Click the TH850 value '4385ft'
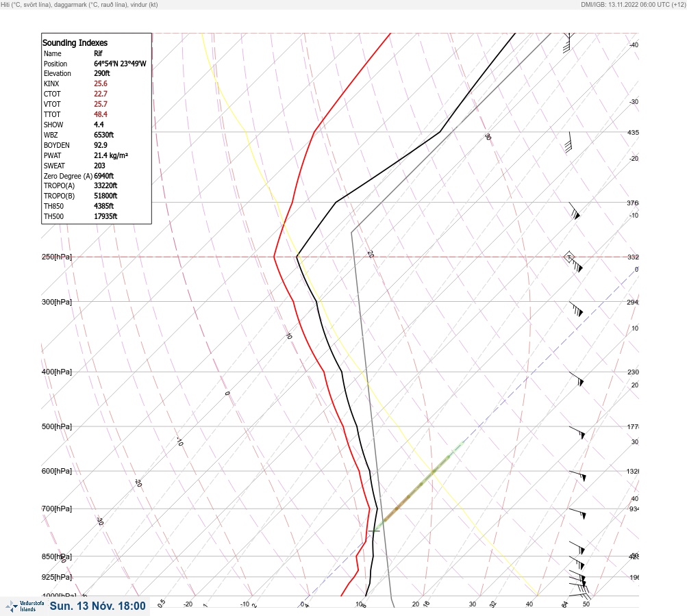The image size is (687, 616). pyautogui.click(x=104, y=206)
